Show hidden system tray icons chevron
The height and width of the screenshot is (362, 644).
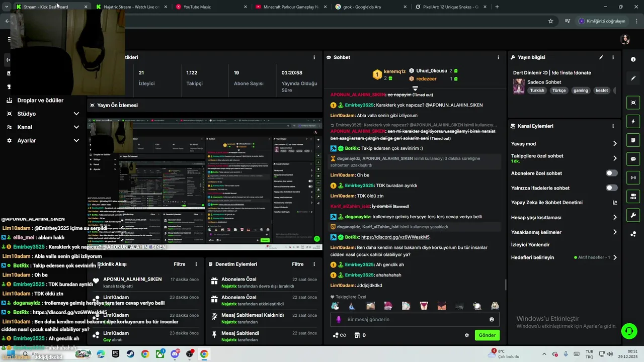click(x=544, y=354)
